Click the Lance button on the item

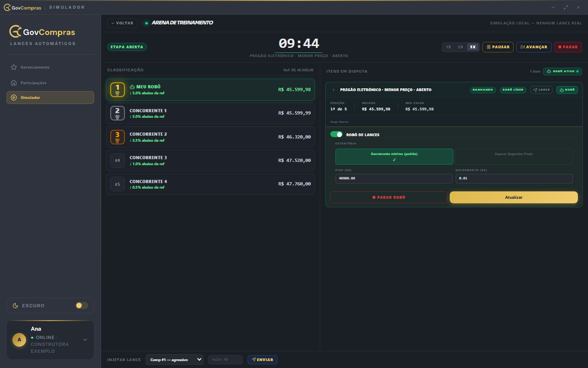[541, 90]
